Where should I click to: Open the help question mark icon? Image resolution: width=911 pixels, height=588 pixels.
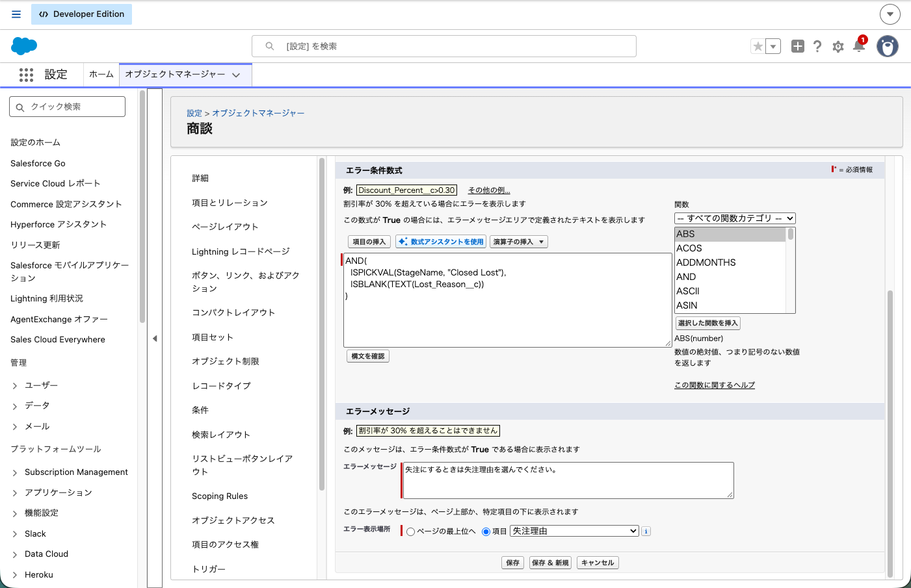pos(817,46)
